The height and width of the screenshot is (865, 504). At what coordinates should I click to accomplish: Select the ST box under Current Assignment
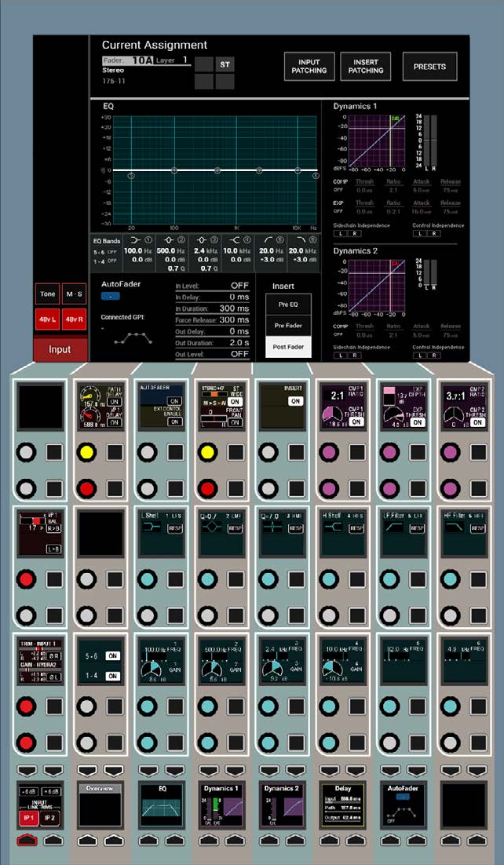pos(225,64)
